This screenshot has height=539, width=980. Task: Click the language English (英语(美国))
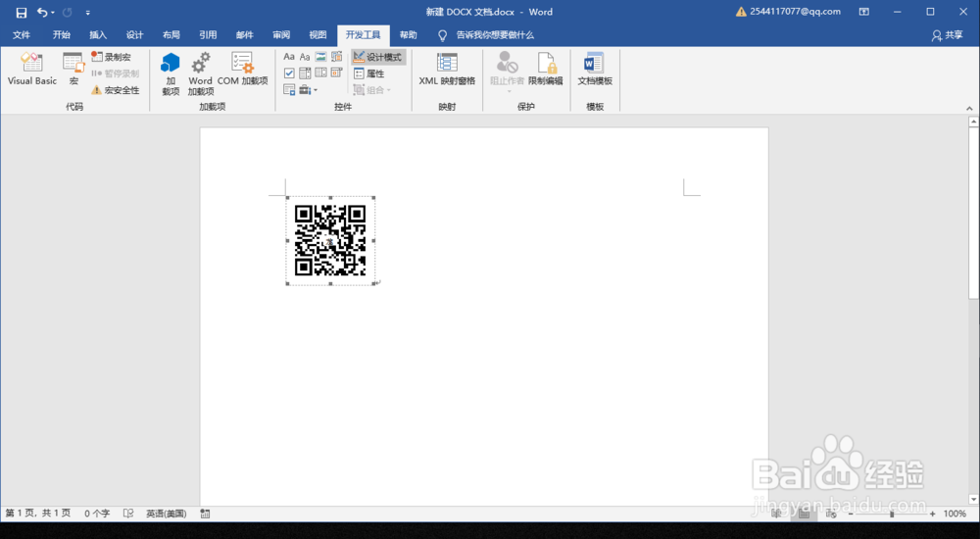tap(167, 514)
